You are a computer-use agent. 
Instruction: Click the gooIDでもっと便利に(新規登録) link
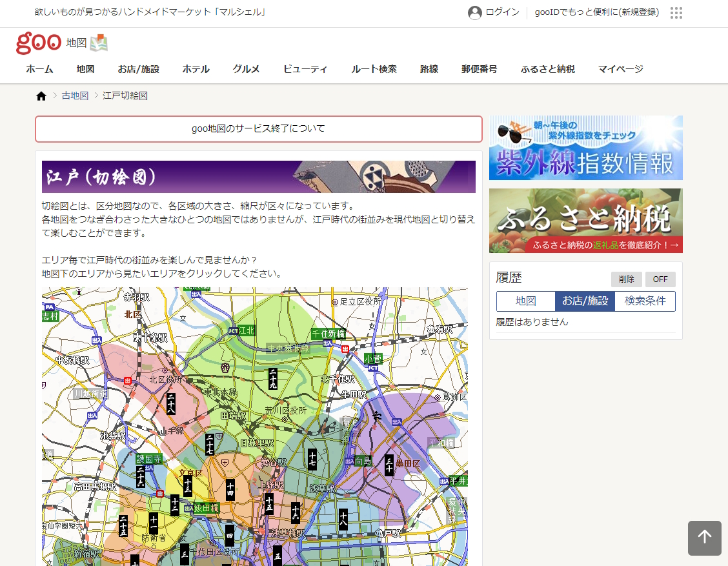(597, 12)
